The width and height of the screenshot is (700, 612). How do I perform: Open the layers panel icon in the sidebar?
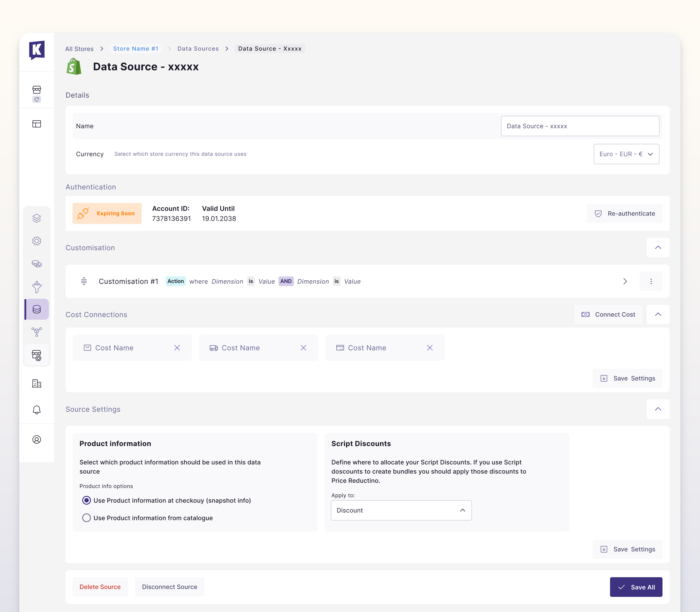click(37, 218)
